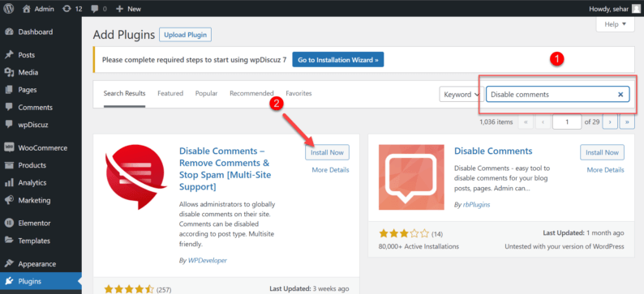This screenshot has width=644, height=294.
Task: Click the current page number field
Action: click(567, 121)
